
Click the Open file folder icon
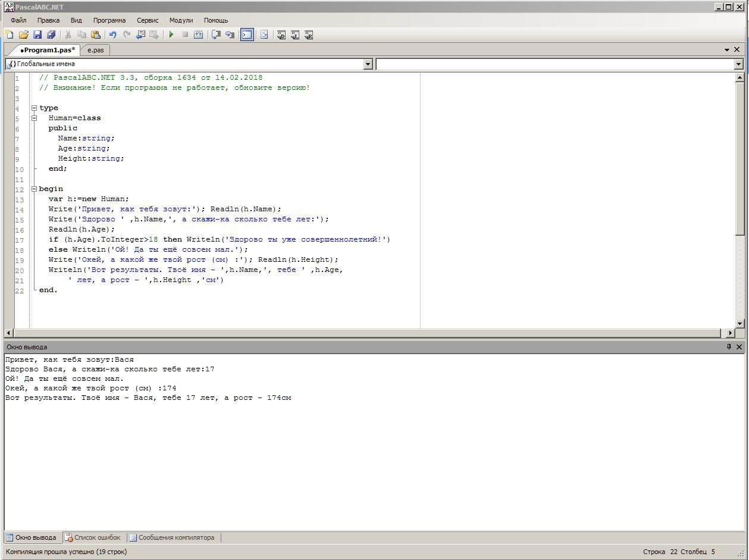click(x=24, y=35)
